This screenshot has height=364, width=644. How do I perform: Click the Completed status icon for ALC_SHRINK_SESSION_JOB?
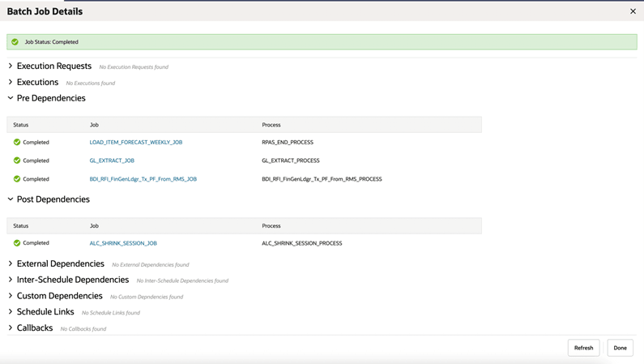coord(17,243)
